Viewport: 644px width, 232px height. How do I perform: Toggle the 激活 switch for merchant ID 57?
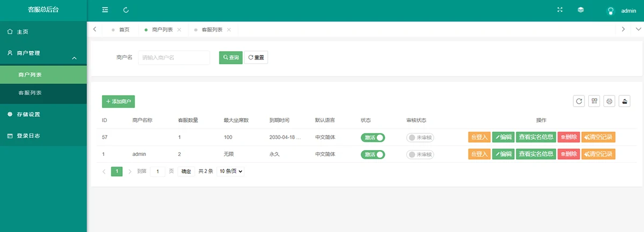[373, 137]
